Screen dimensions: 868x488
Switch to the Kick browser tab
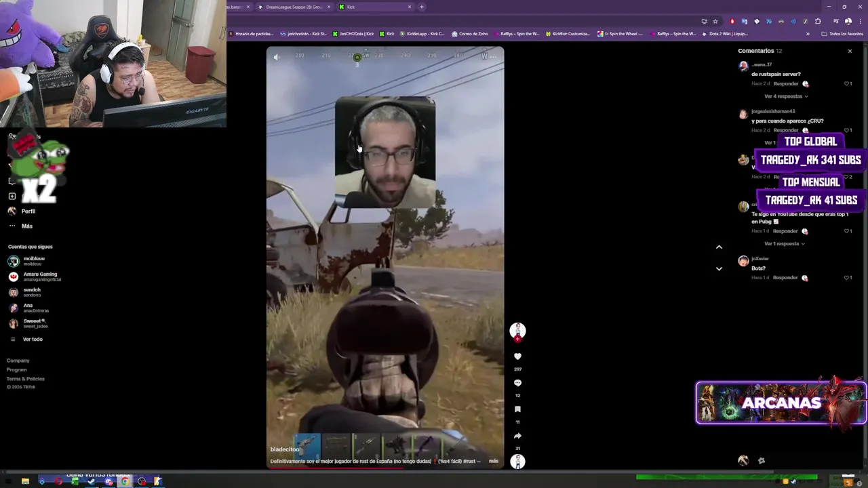coord(376,7)
